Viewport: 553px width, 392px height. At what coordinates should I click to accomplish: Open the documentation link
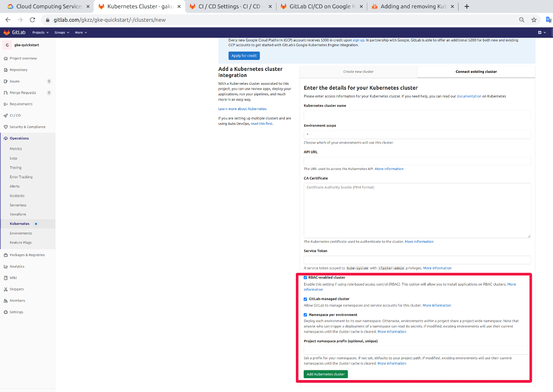469,96
